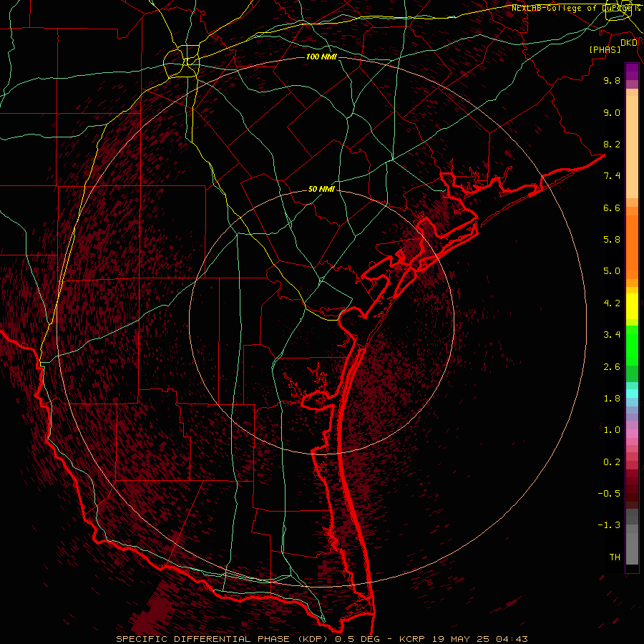644x644 pixels.
Task: Click the purple band atop the color scale
Action: (x=632, y=72)
